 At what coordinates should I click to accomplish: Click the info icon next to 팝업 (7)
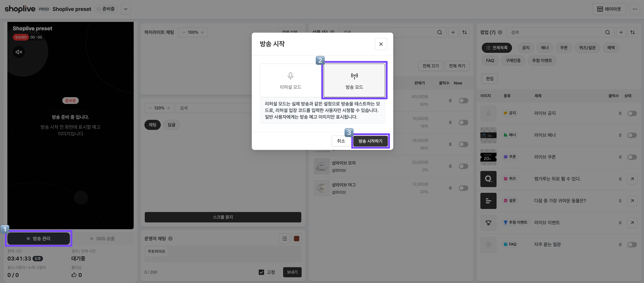[500, 32]
